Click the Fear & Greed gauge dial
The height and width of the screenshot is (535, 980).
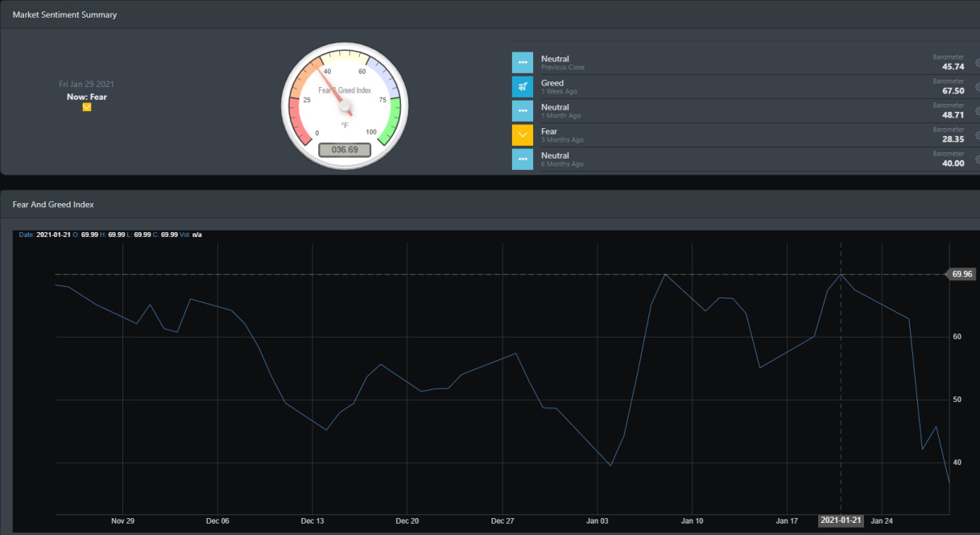coord(345,106)
